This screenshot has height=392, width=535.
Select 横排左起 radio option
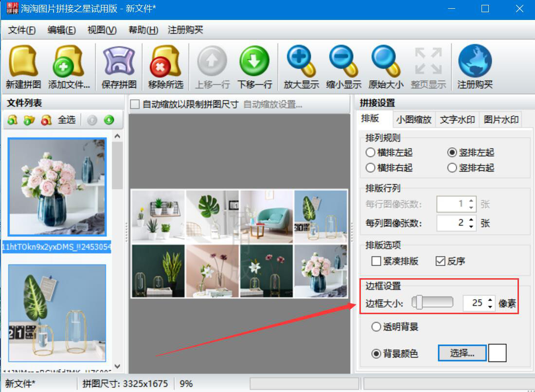370,153
